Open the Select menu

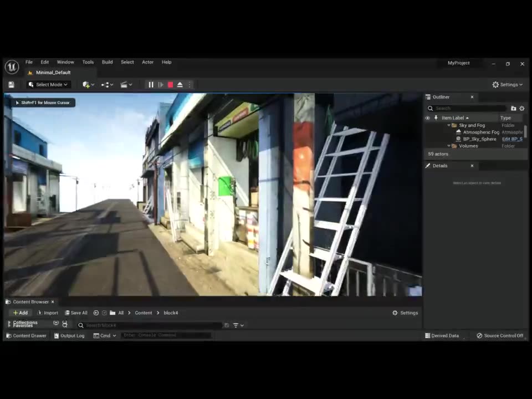(x=127, y=62)
